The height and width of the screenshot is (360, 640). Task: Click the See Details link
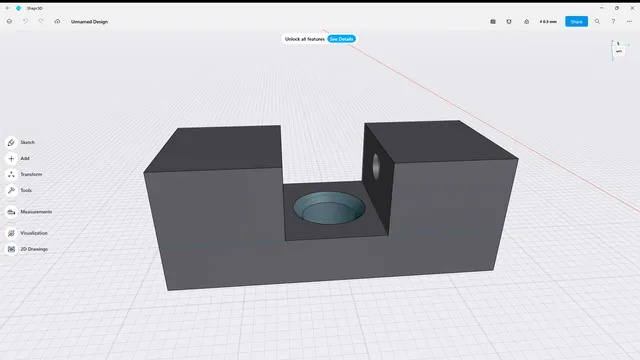(x=341, y=39)
